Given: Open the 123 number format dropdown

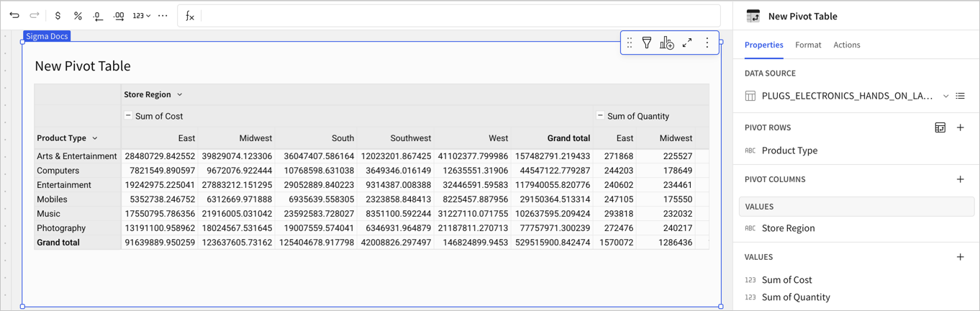Looking at the screenshot, I should coord(142,15).
